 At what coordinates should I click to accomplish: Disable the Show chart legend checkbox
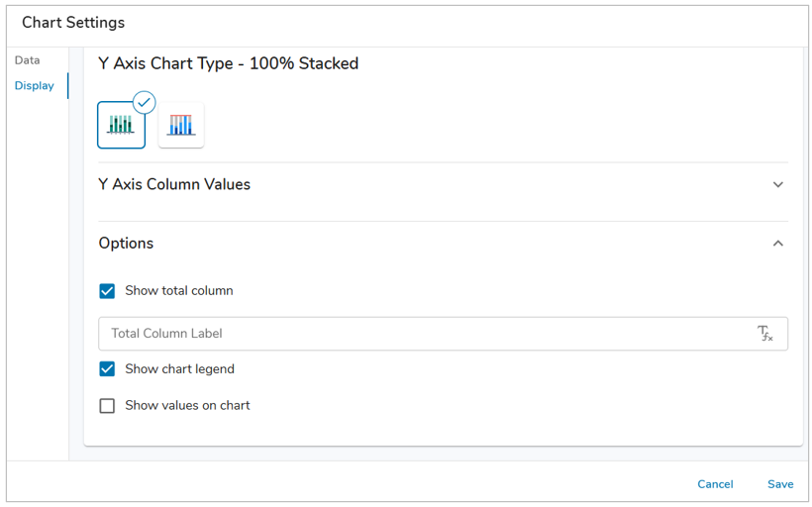pyautogui.click(x=107, y=369)
